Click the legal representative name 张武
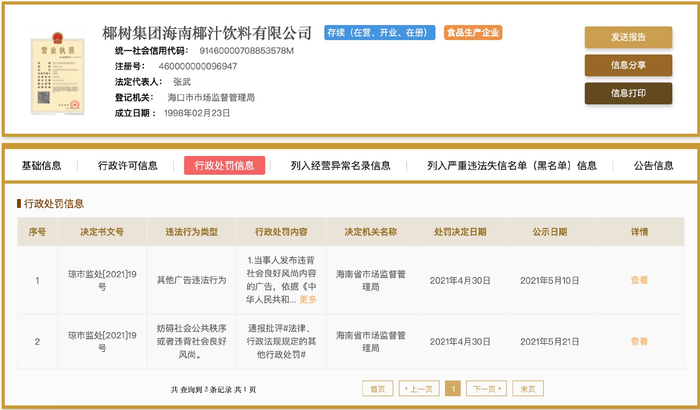Image resolution: width=700 pixels, height=410 pixels. pos(182,82)
